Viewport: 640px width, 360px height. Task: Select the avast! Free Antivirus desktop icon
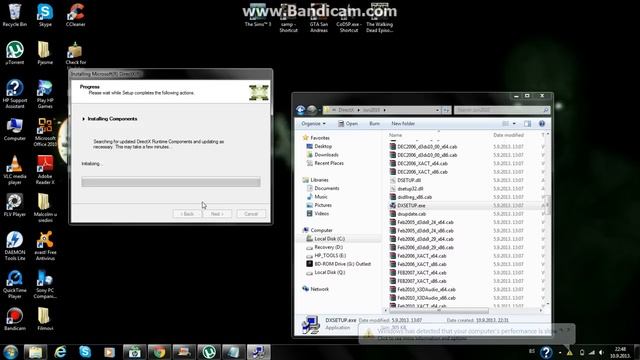(x=45, y=246)
